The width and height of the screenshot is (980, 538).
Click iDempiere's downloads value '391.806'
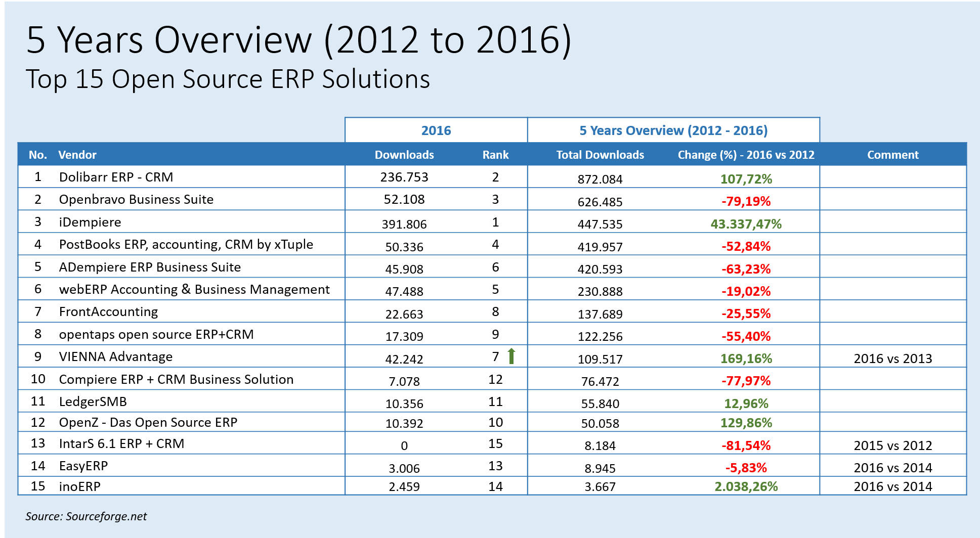[404, 224]
